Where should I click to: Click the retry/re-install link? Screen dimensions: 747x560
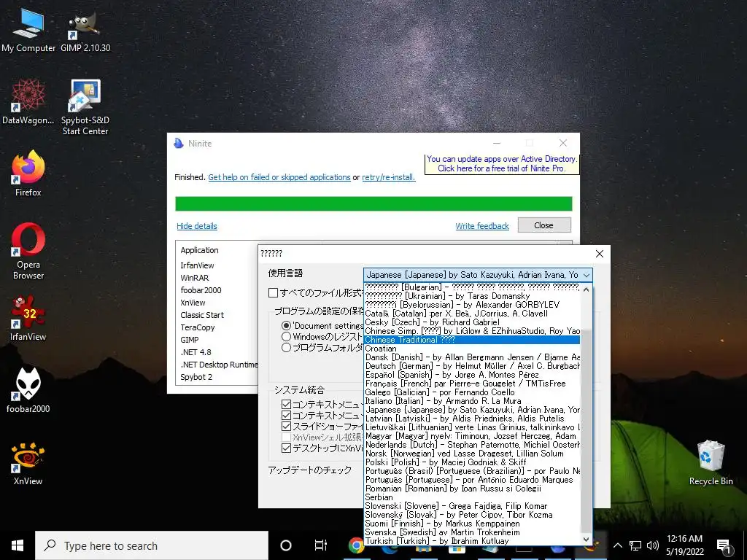388,177
